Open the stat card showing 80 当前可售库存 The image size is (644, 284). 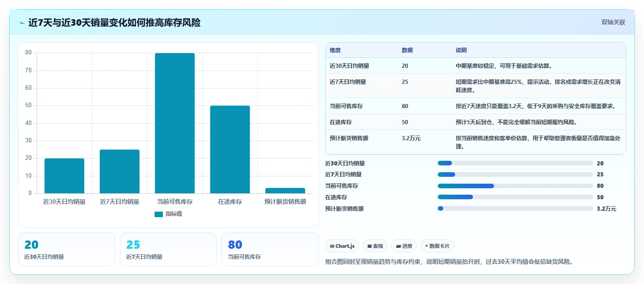270,249
